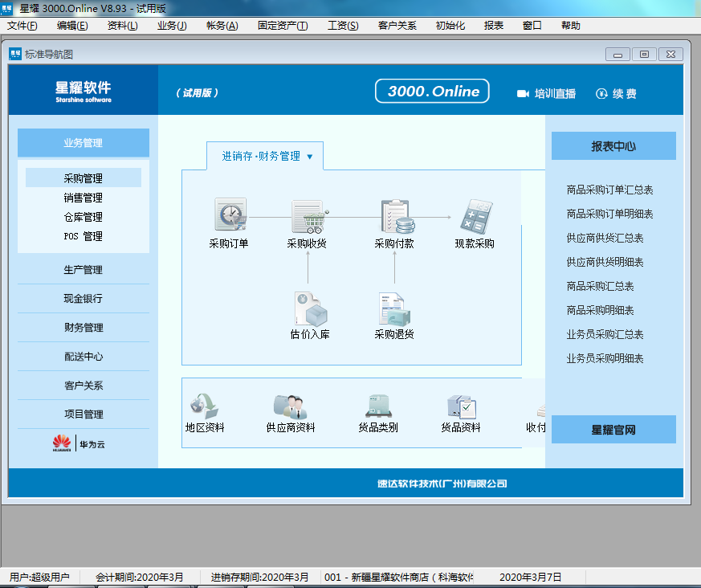Screen dimensions: 701x588
Task: Click the 3000.Online badge button
Action: [x=432, y=92]
